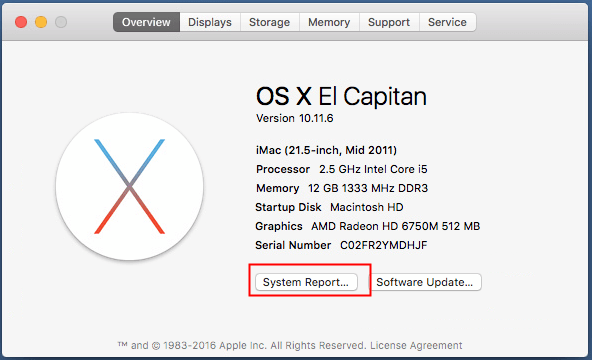
Task: Select the iMac (21.5-inch, Mid 2011) text
Action: coord(326,150)
